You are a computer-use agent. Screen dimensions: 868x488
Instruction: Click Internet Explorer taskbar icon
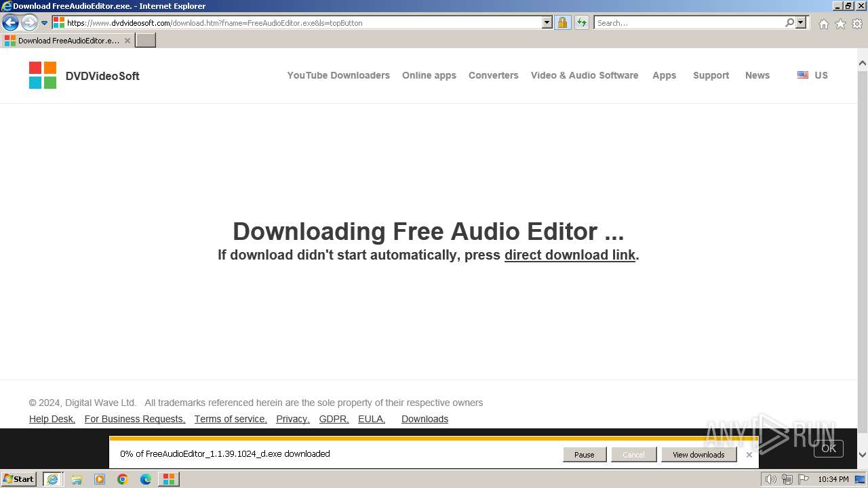52,479
